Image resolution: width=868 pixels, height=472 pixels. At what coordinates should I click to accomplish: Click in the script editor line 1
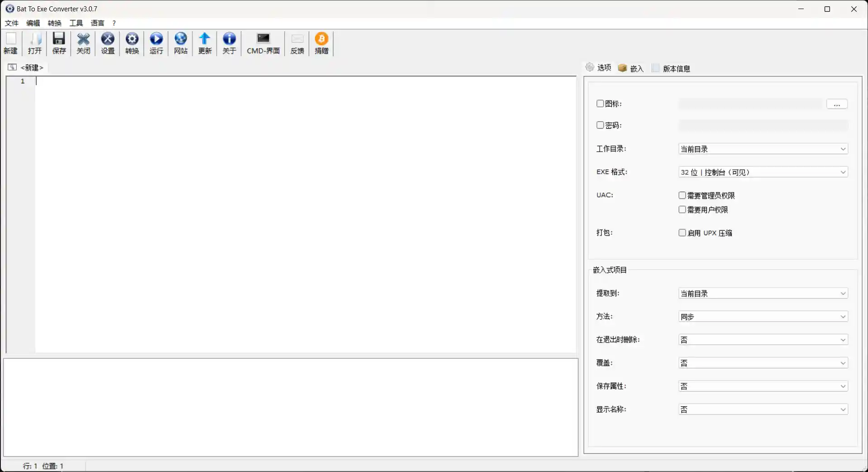coord(305,81)
